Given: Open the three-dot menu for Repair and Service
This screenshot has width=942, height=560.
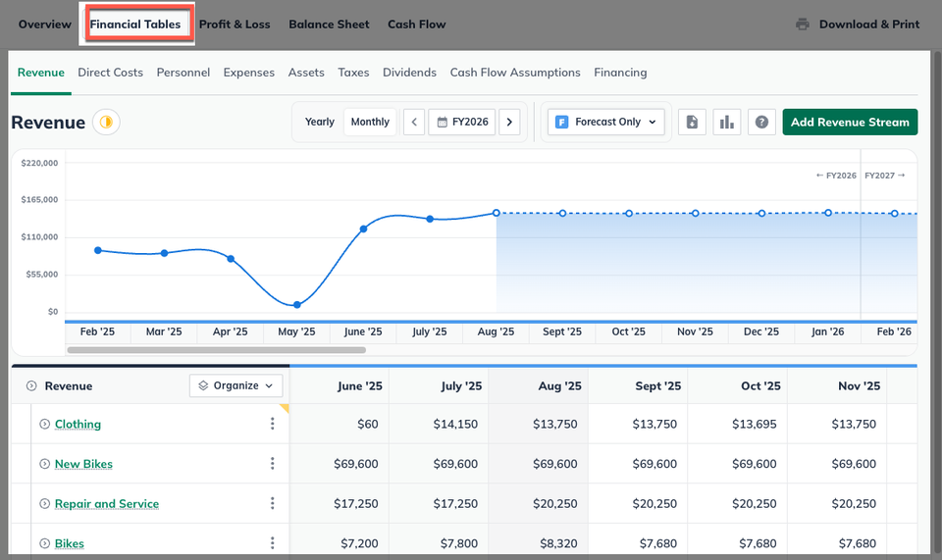Looking at the screenshot, I should point(272,503).
